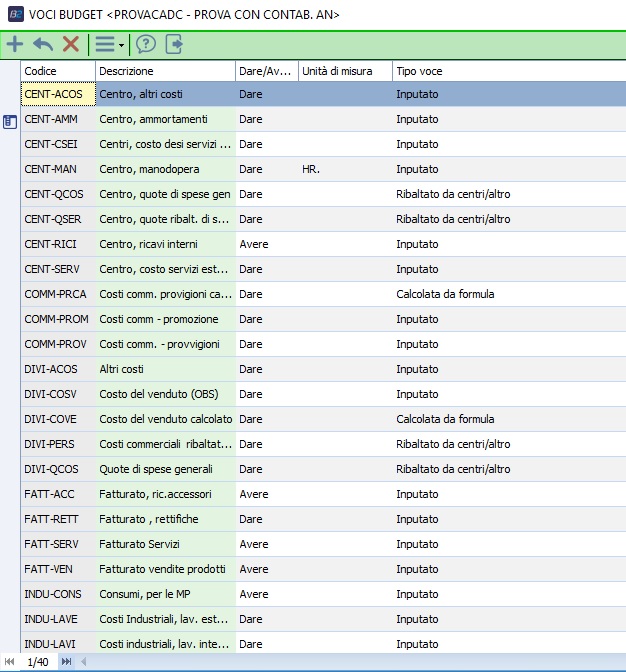Click the undo arrow icon in toolbar
626x672 pixels.
point(43,44)
